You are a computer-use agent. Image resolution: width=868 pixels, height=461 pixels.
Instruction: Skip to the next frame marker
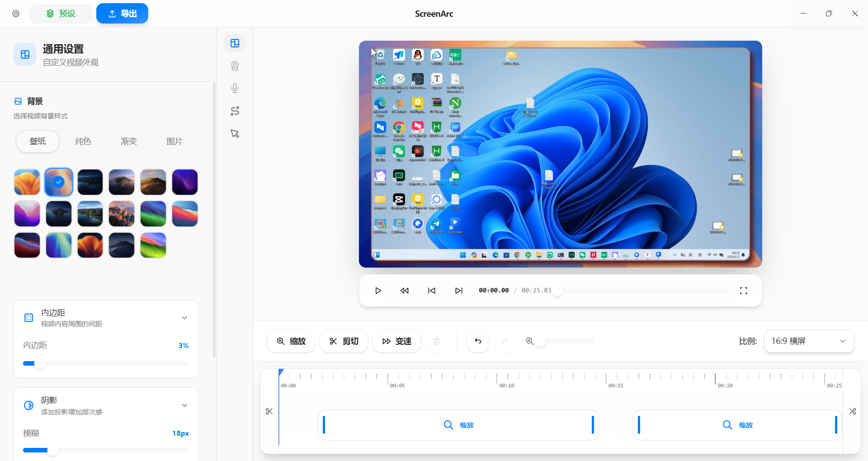pyautogui.click(x=459, y=291)
